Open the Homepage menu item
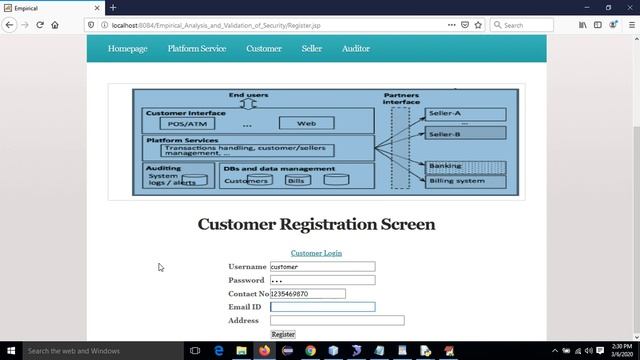640x360 pixels. (x=127, y=49)
